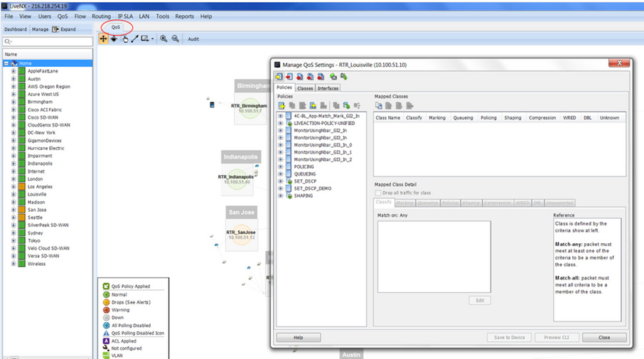
Task: Click the green Louisville site icon
Action: coord(22,194)
